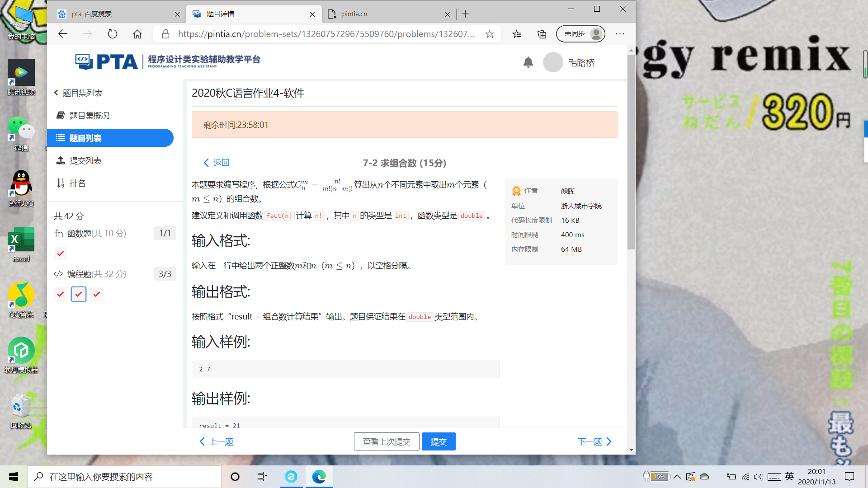
Task: Open browser collections icon
Action: pos(542,34)
